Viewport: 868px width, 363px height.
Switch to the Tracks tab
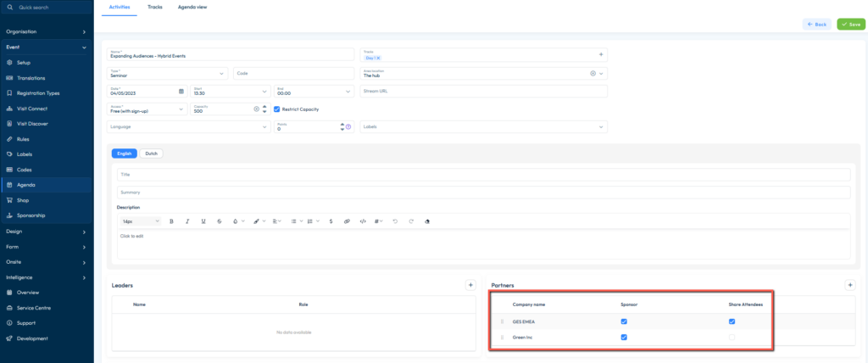pyautogui.click(x=154, y=7)
